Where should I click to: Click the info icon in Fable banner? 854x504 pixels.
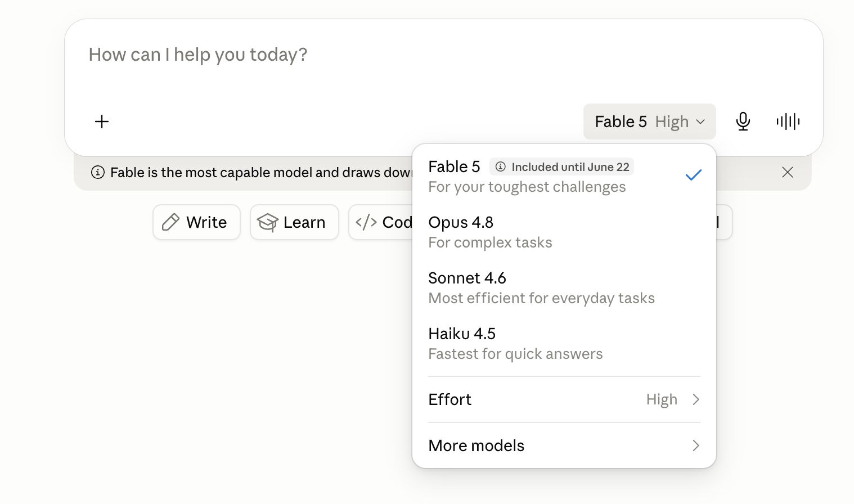[98, 172]
